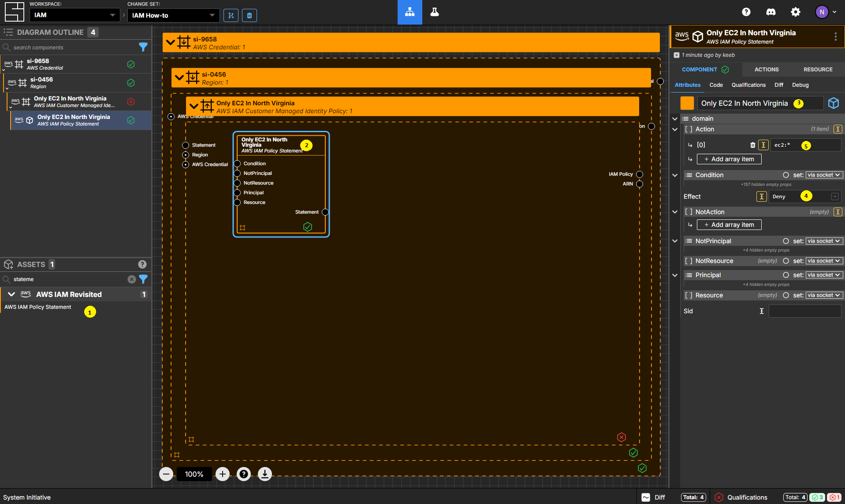Open assets panel help icon
The height and width of the screenshot is (504, 845).
[x=142, y=264]
